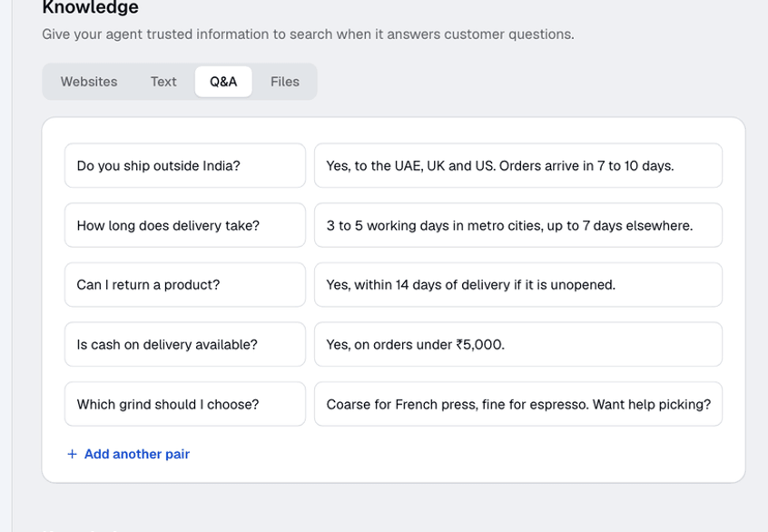Edit the answer 'Yes, on orders under ₹5,000.'
The height and width of the screenshot is (532, 768).
(518, 344)
